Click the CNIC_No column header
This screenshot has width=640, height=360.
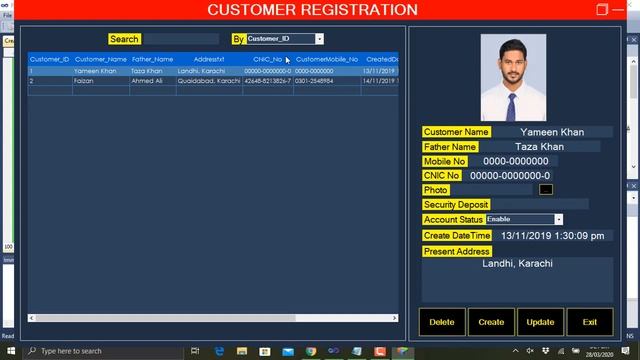(267, 59)
